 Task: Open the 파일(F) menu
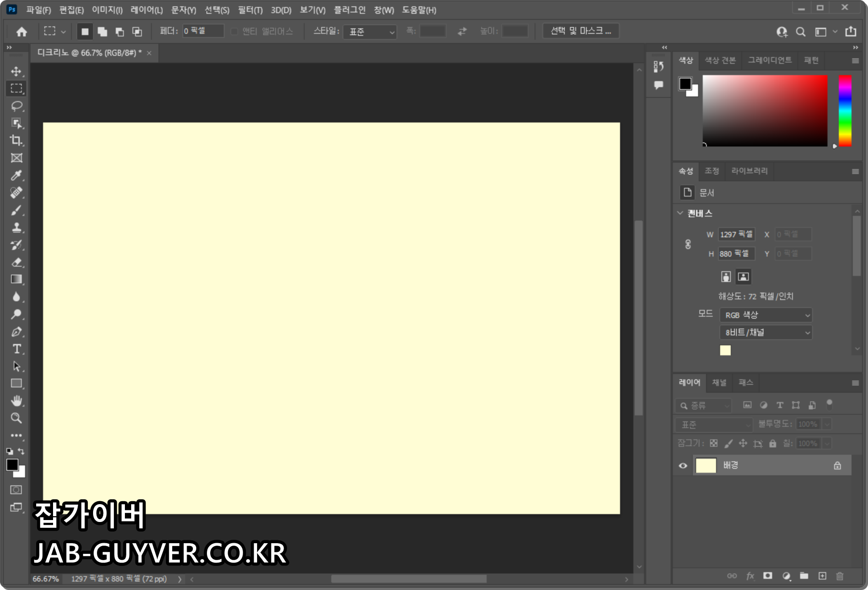coord(39,10)
